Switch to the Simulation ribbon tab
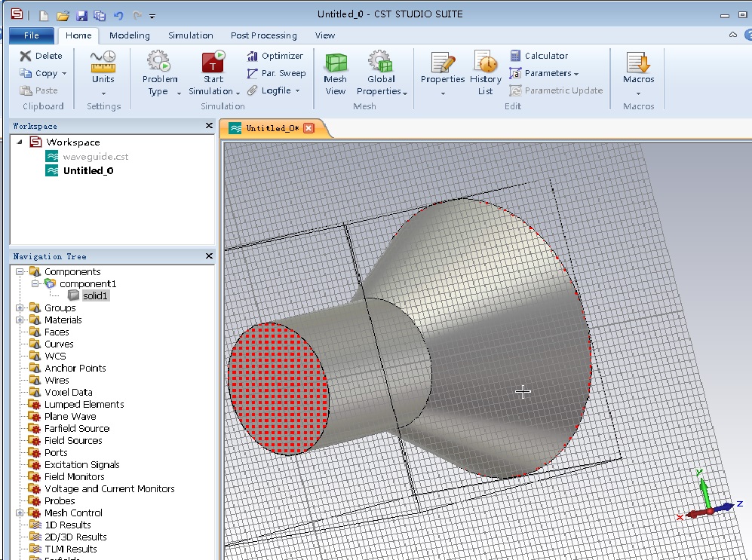The image size is (752, 560). 190,35
